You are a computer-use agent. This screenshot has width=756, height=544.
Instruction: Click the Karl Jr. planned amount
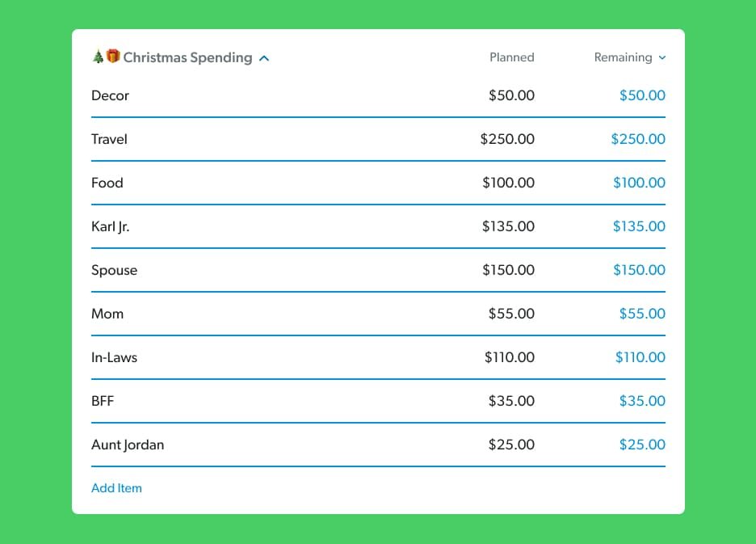(508, 226)
